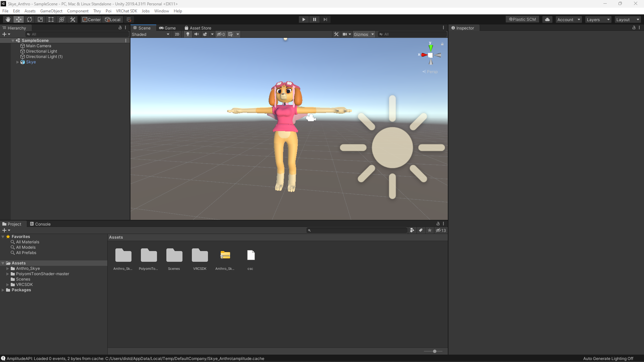Select the Rotate tool
Screen dimensions: 644x362
30,19
